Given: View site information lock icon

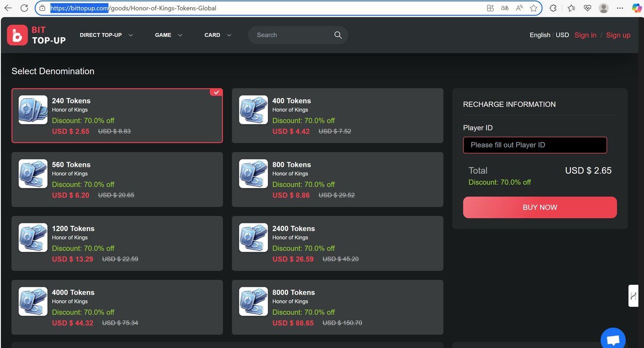Looking at the screenshot, I should (42, 8).
